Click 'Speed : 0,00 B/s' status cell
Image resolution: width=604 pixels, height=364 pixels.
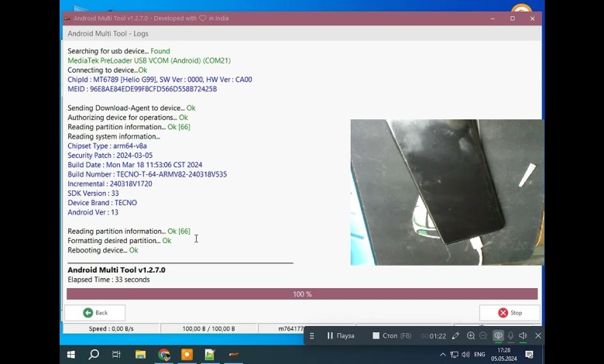click(112, 328)
